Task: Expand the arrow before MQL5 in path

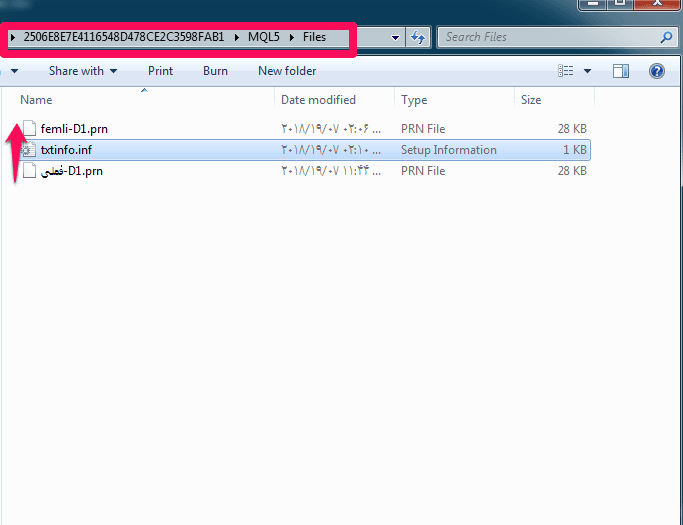Action: click(x=237, y=37)
